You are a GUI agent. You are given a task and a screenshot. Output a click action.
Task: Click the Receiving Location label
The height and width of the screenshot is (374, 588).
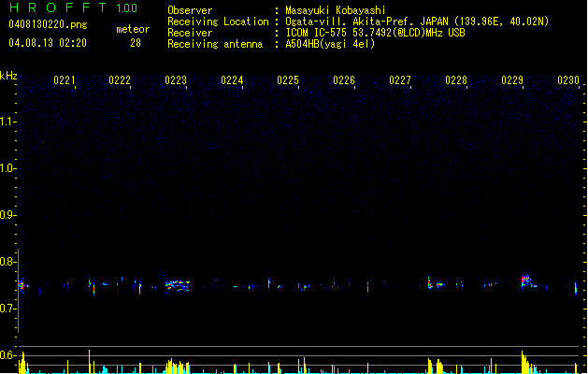[x=218, y=22]
